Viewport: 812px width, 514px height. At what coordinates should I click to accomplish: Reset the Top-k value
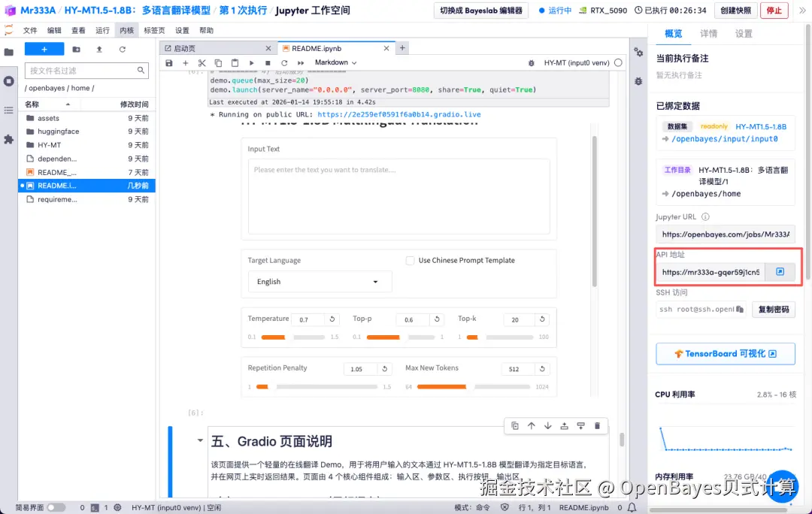point(542,319)
